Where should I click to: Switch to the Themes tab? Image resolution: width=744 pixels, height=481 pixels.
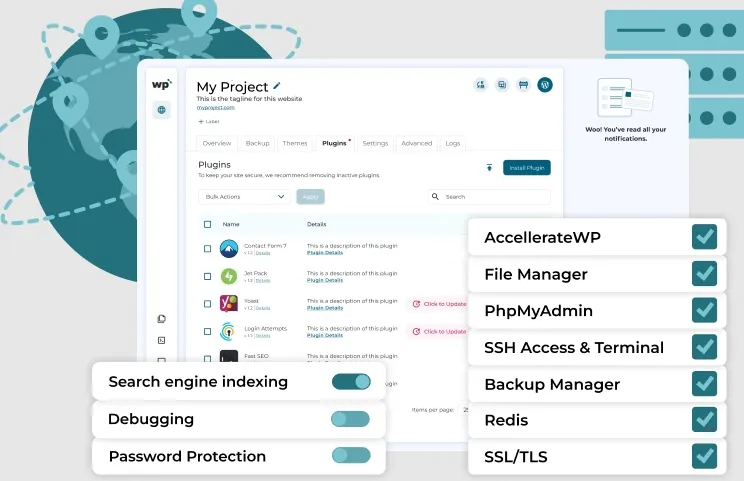tap(295, 143)
